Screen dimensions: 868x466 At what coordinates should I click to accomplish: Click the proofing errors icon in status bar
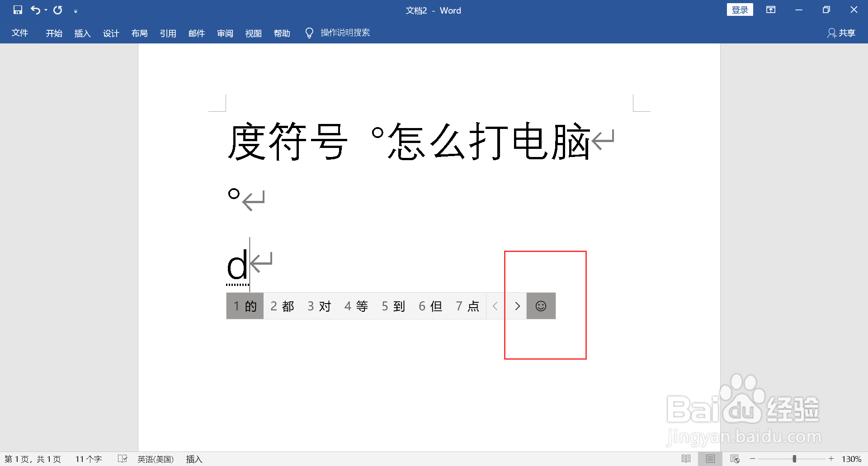(x=122, y=458)
